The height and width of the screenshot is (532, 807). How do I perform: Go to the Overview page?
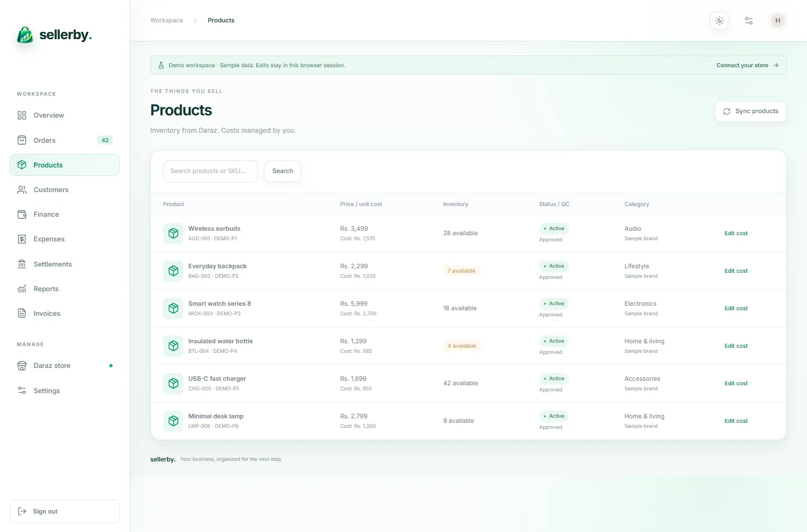64,115
